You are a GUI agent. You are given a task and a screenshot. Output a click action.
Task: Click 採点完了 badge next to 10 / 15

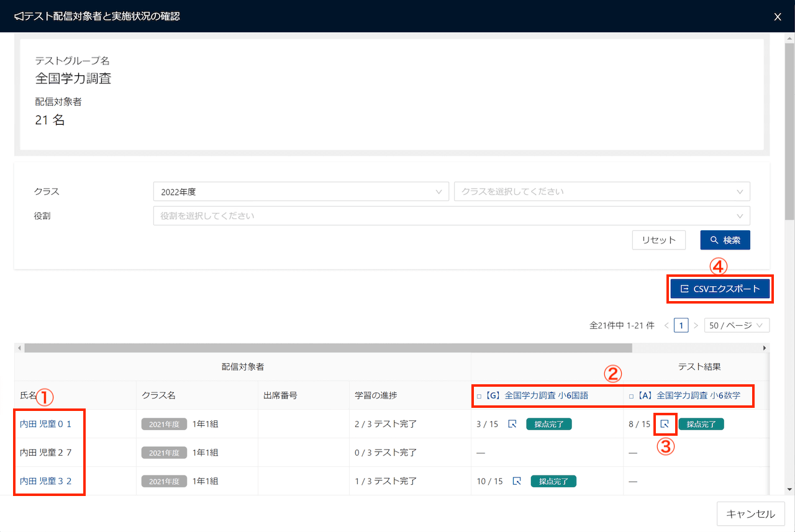(x=553, y=481)
